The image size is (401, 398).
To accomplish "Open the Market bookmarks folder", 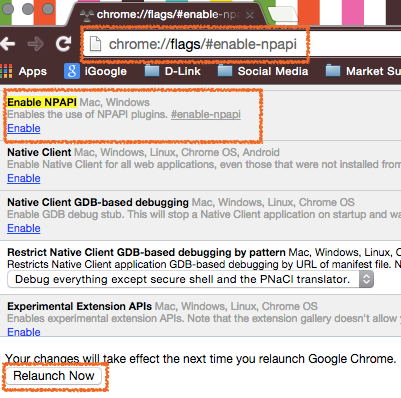I will pos(363,71).
